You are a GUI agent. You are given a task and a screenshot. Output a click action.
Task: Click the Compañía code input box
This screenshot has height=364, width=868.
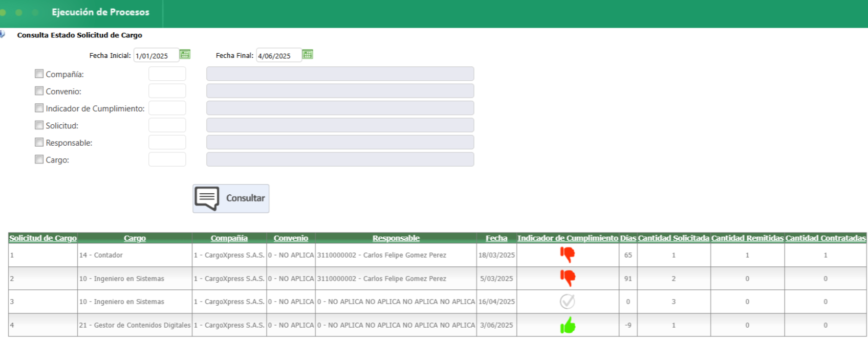click(x=167, y=74)
